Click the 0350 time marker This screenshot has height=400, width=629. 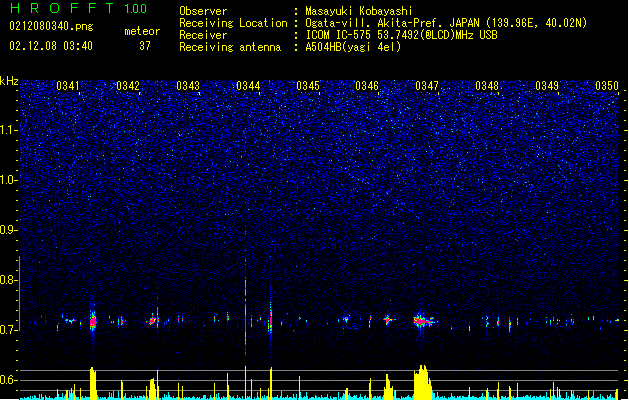607,86
